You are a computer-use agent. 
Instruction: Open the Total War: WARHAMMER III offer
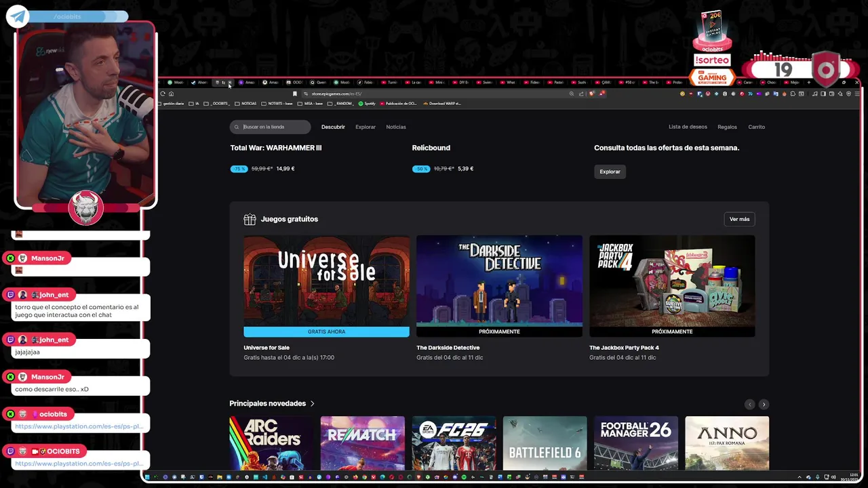pos(275,148)
